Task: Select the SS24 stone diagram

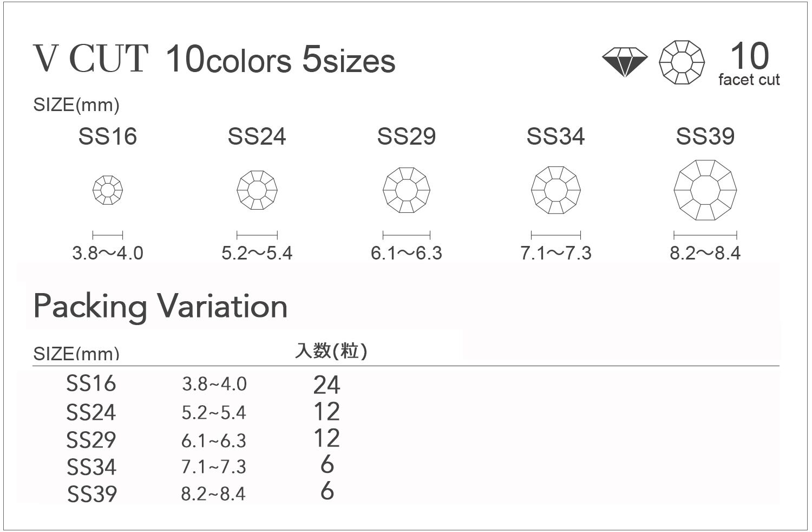Action: pyautogui.click(x=257, y=190)
